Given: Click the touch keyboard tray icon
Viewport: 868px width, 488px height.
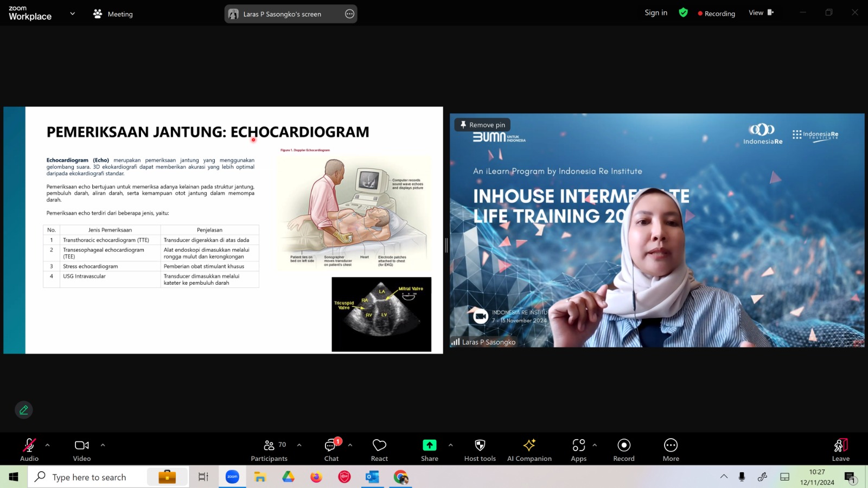Looking at the screenshot, I should [784, 477].
